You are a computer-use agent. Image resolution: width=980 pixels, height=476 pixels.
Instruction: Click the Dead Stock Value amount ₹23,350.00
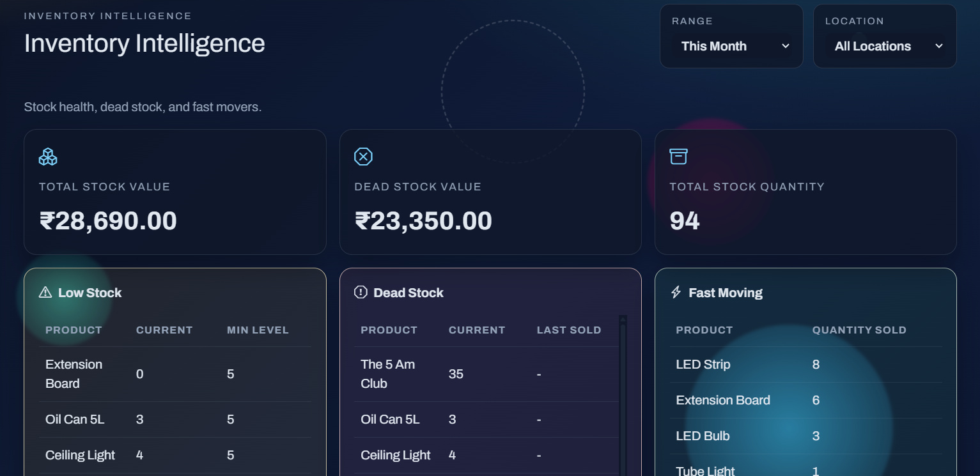pyautogui.click(x=423, y=221)
